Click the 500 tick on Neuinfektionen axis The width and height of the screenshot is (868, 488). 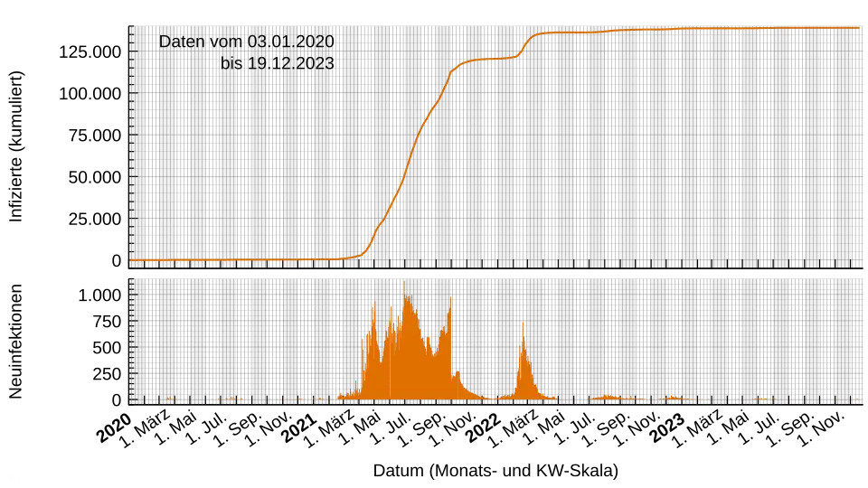click(108, 347)
